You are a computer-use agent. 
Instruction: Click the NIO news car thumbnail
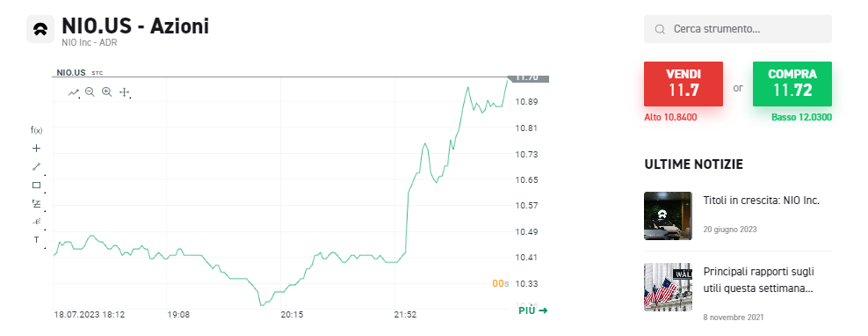pos(669,215)
